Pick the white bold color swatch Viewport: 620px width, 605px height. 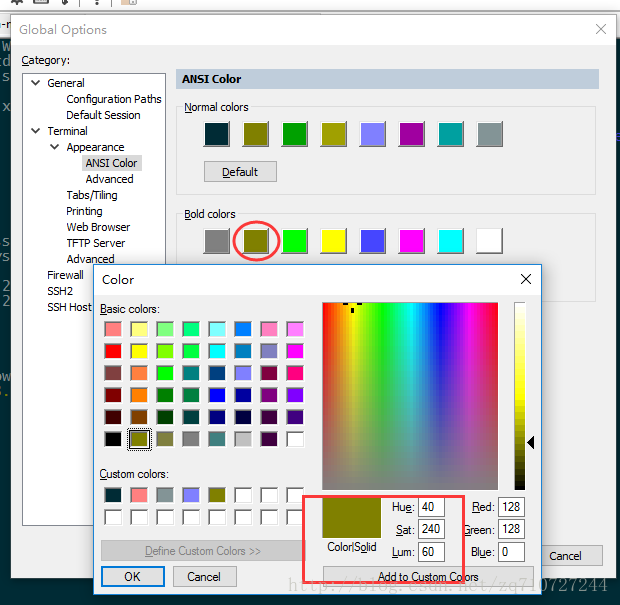coord(490,241)
